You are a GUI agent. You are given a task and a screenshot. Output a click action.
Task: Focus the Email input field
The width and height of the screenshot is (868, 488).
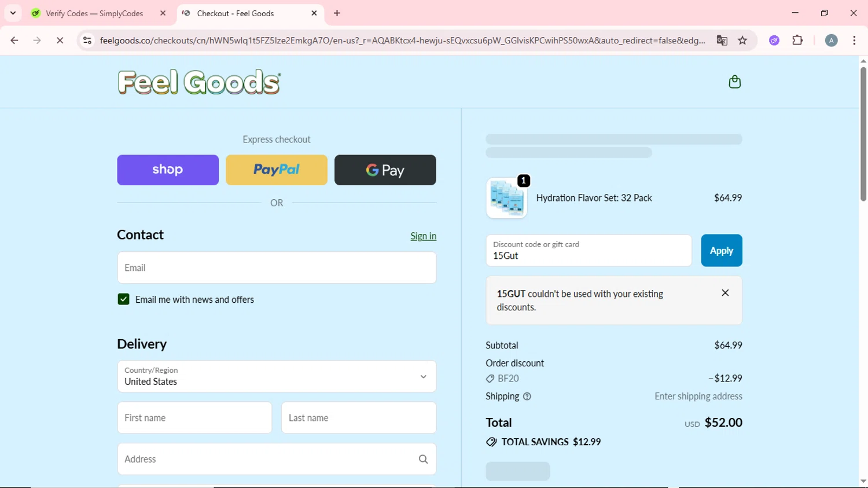click(x=277, y=267)
